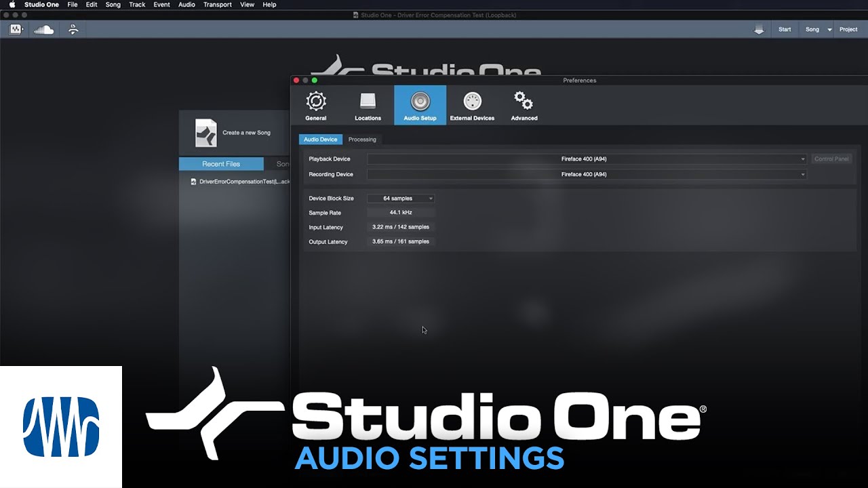Open the View menu
868x488 pixels.
248,5
